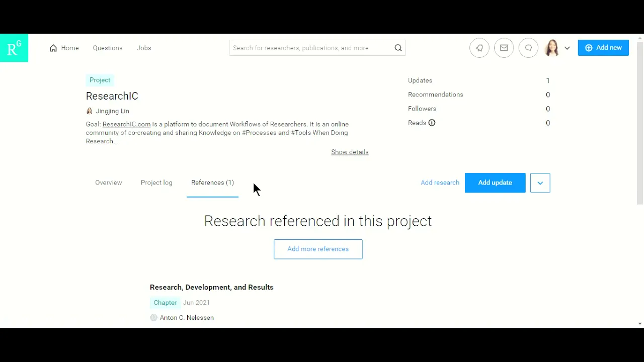Expand the profile menu chevron
Viewport: 644px width, 362px height.
(567, 48)
